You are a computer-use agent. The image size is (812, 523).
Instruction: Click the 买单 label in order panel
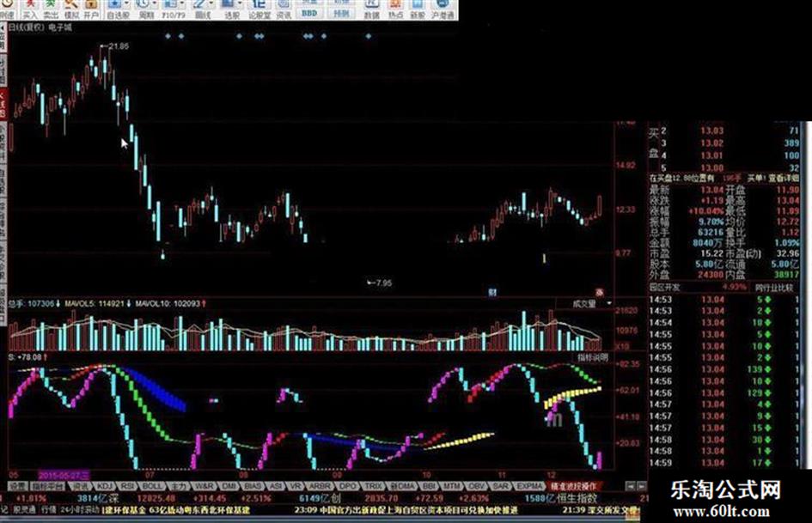pyautogui.click(x=754, y=178)
